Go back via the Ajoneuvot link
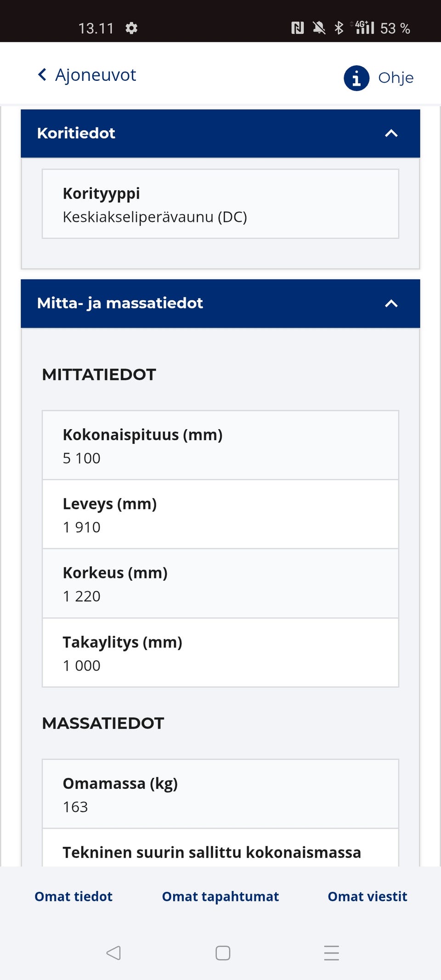 96,75
